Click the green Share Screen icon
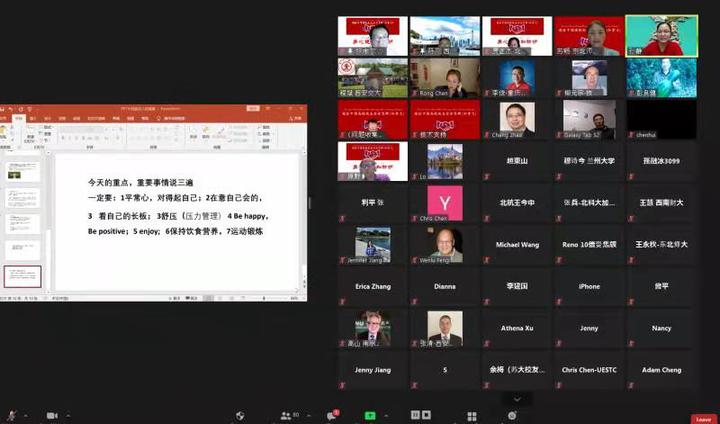This screenshot has width=720, height=424. tap(370, 415)
